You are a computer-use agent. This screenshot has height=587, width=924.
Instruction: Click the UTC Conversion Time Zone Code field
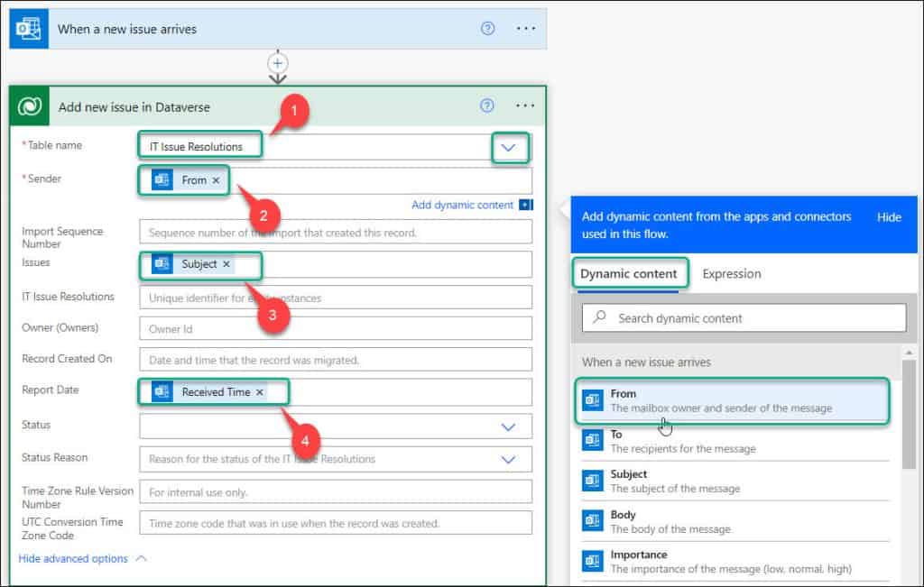click(x=336, y=523)
